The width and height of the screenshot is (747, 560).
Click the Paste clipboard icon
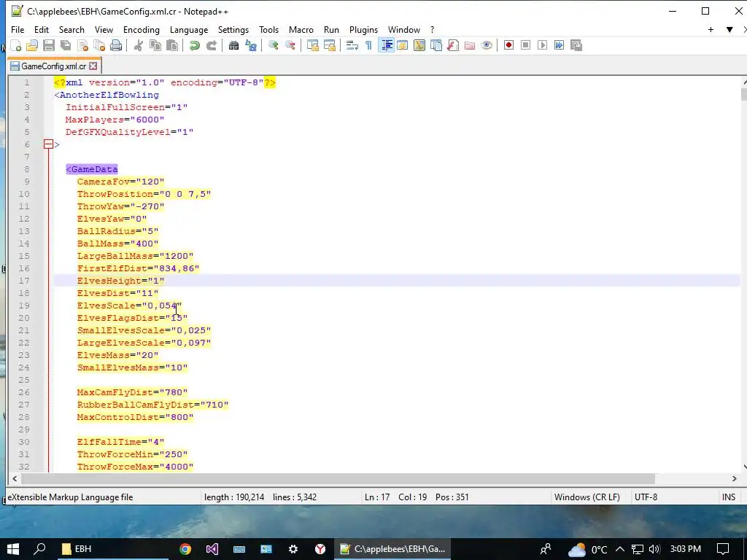point(172,45)
